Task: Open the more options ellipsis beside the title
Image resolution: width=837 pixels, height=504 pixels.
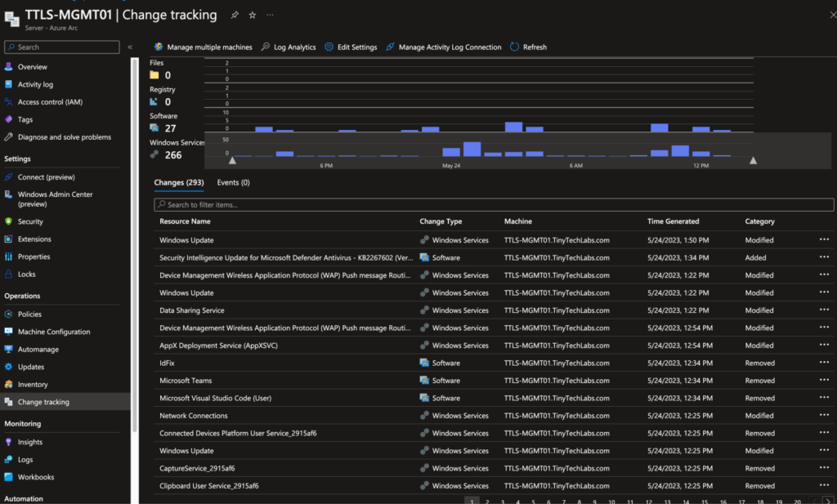Action: 270,15
